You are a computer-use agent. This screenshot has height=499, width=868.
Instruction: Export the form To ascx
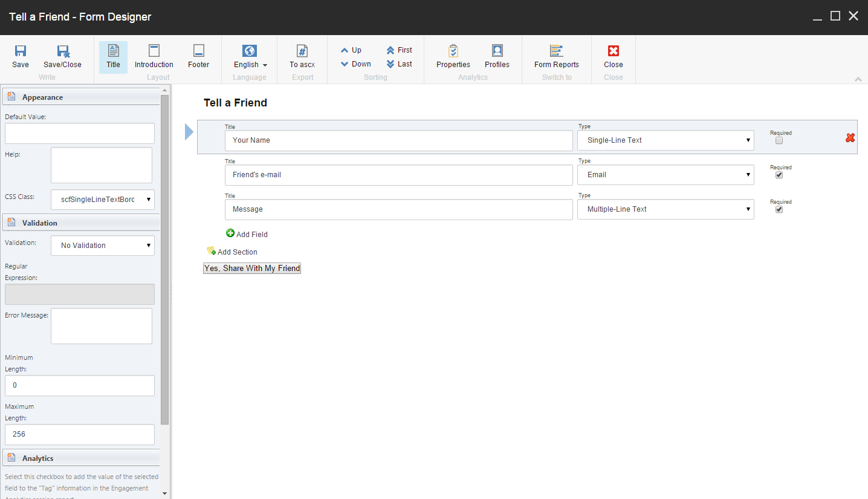click(302, 57)
